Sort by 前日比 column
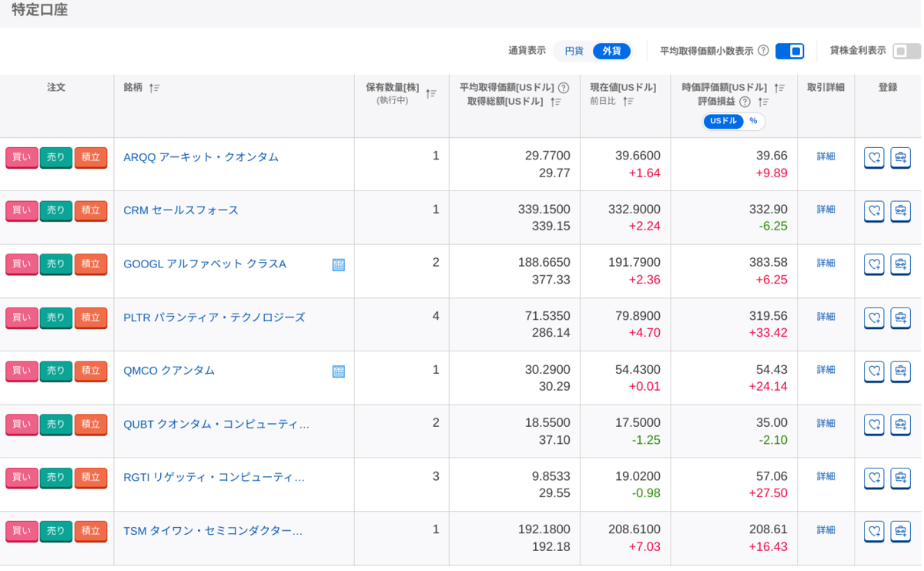This screenshot has height=571, width=924. coord(628,101)
